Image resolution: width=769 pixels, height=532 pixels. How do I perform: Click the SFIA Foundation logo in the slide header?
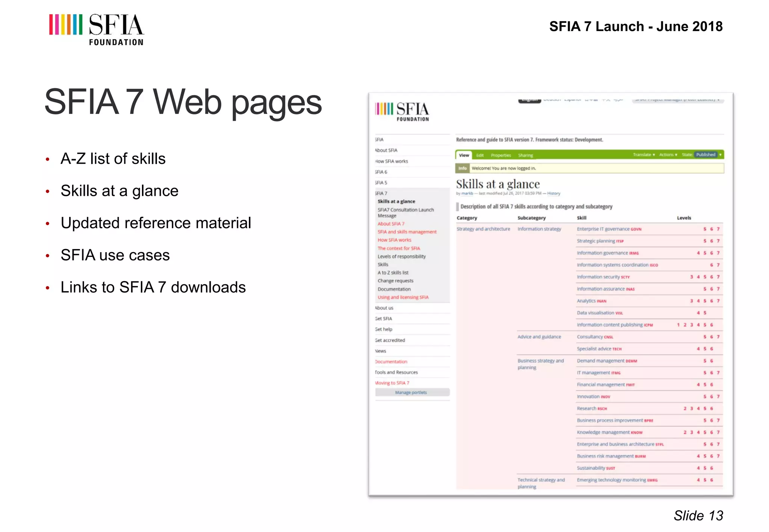pos(96,30)
